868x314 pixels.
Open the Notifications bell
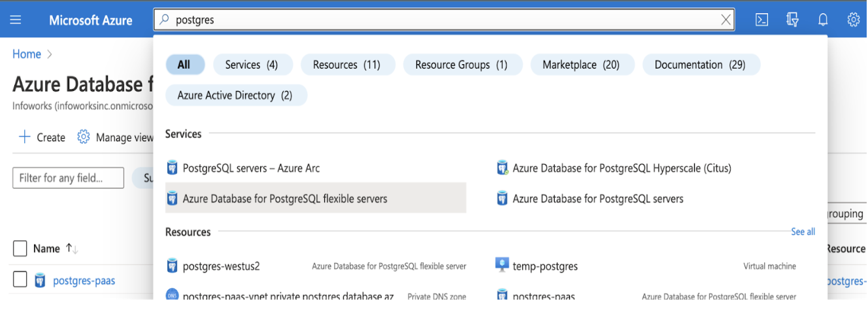point(824,20)
